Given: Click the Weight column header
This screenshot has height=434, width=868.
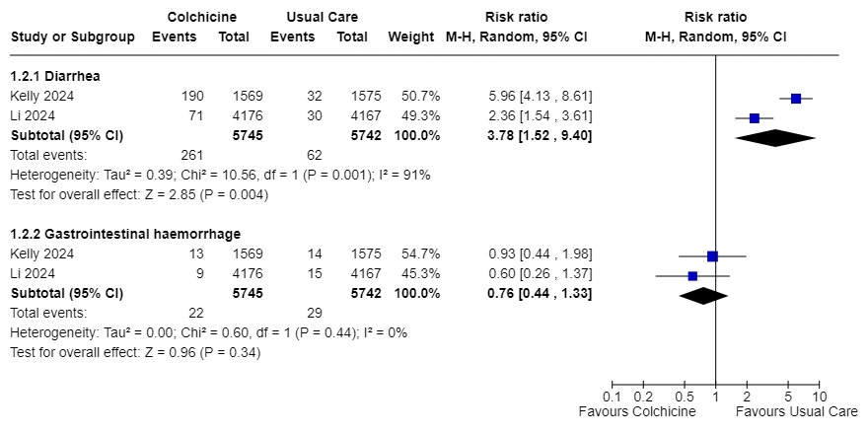Looking at the screenshot, I should (411, 36).
